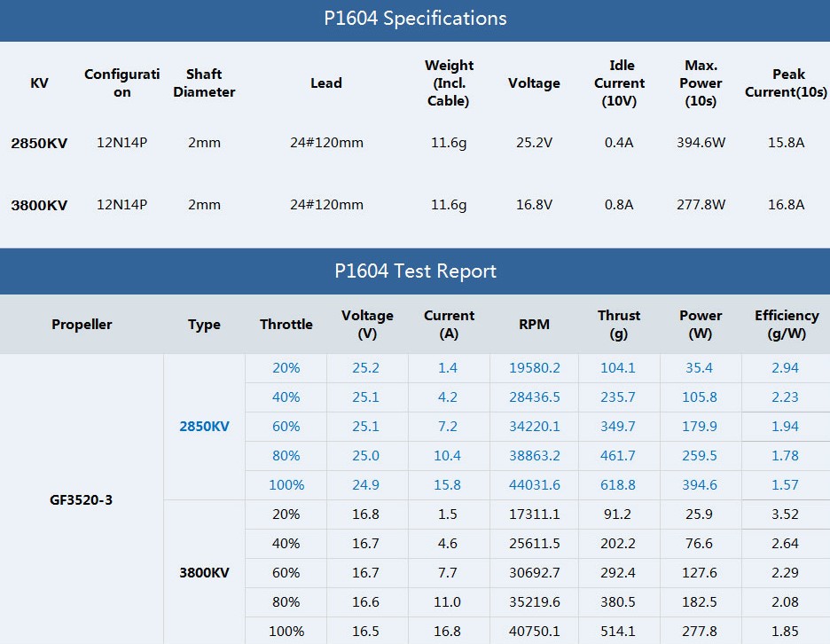This screenshot has height=644, width=830.
Task: Select the 394.6W max power specification cell
Action: click(701, 143)
